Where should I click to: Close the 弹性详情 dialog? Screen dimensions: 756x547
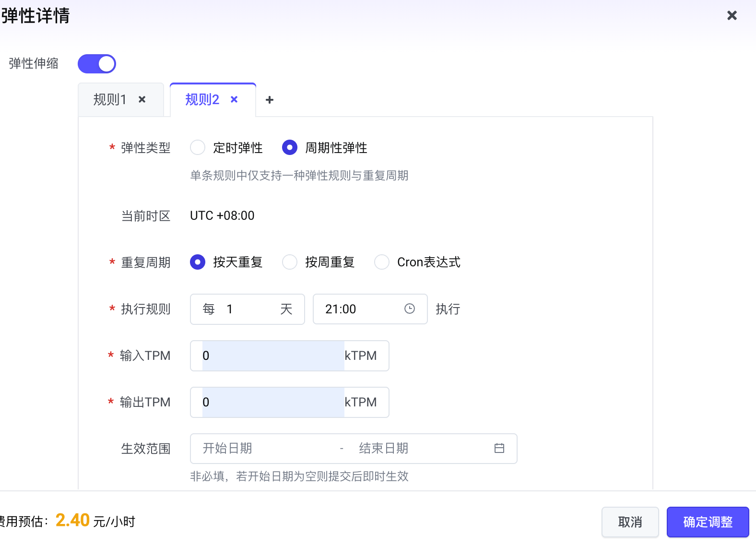(732, 16)
